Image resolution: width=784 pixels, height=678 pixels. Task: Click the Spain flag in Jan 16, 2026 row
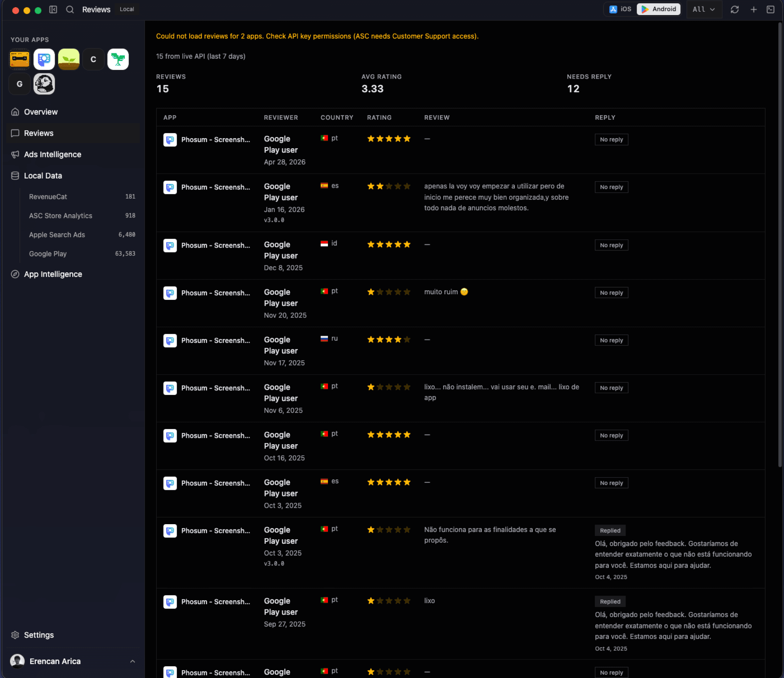(x=324, y=186)
